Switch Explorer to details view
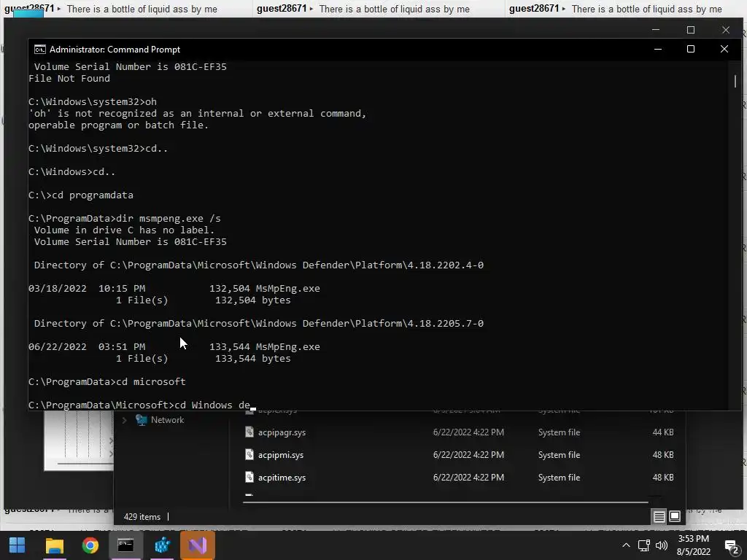747x560 pixels. (659, 516)
